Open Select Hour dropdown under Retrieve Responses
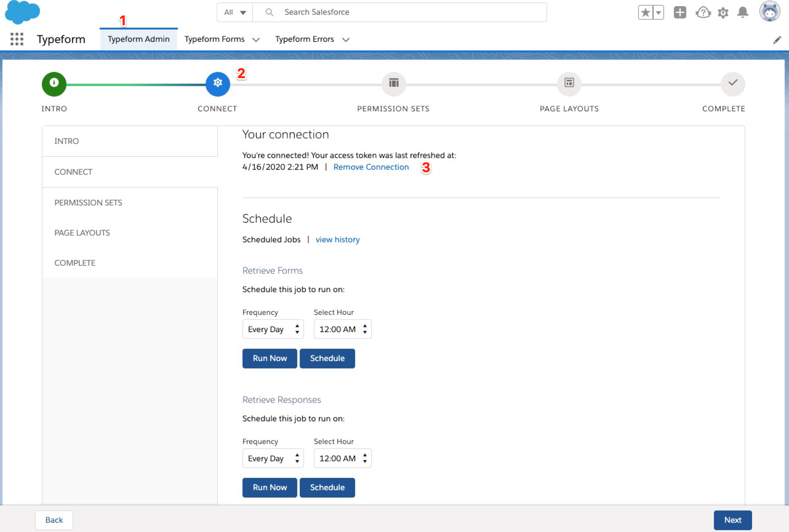The image size is (789, 532). [x=343, y=459]
